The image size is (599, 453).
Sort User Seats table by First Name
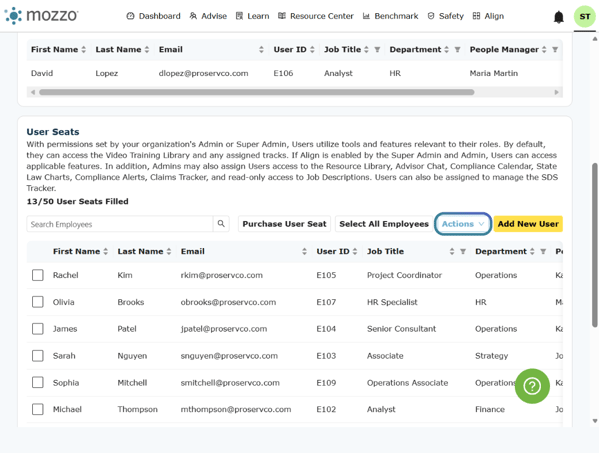(105, 251)
